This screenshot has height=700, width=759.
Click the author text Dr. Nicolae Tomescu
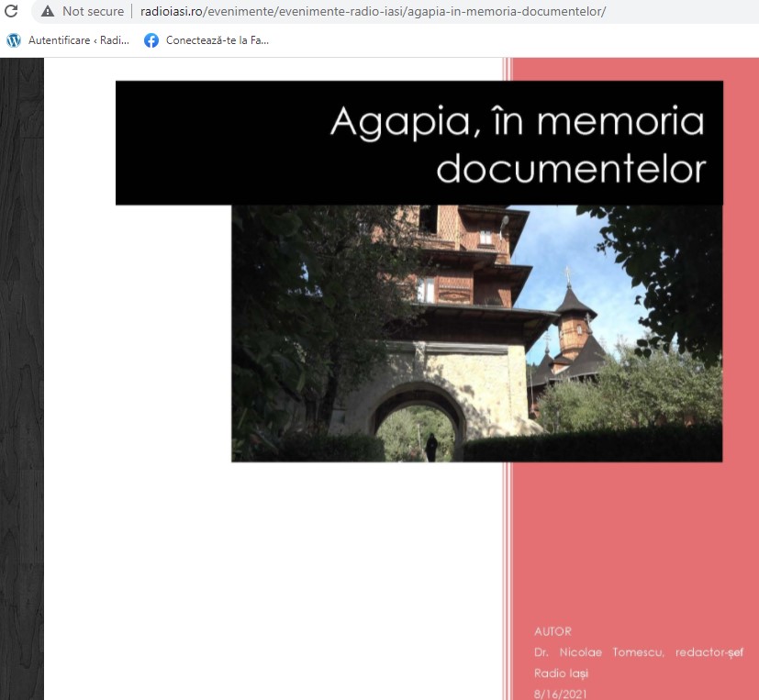[x=598, y=652]
